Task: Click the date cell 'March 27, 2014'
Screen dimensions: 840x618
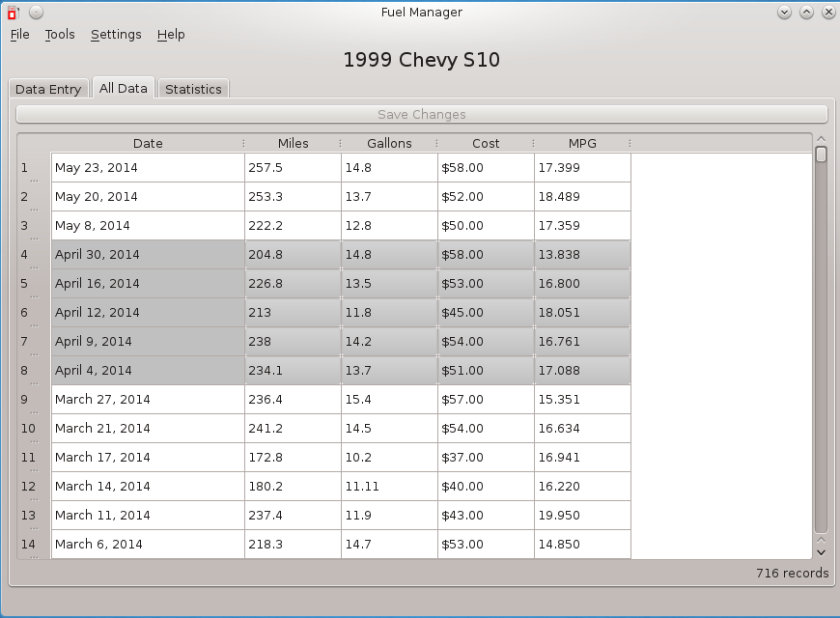Action: (148, 400)
